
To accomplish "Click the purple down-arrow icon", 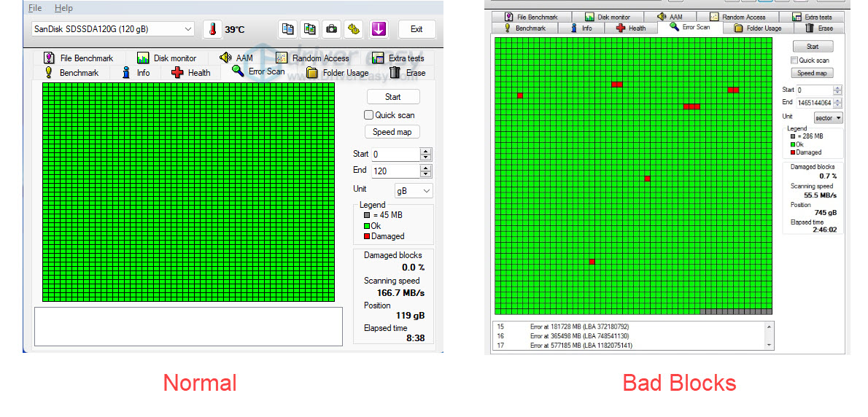I will pos(378,29).
